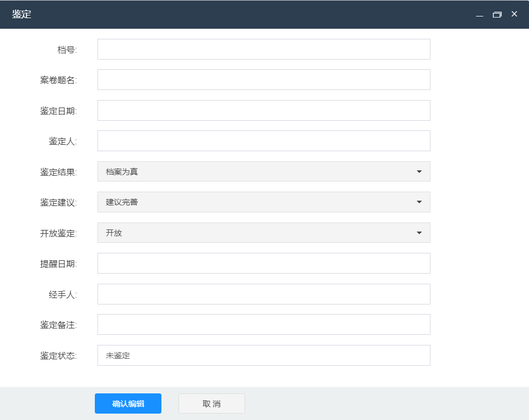The height and width of the screenshot is (420, 529).
Task: Select the 鉴定备注 input field
Action: tap(264, 324)
